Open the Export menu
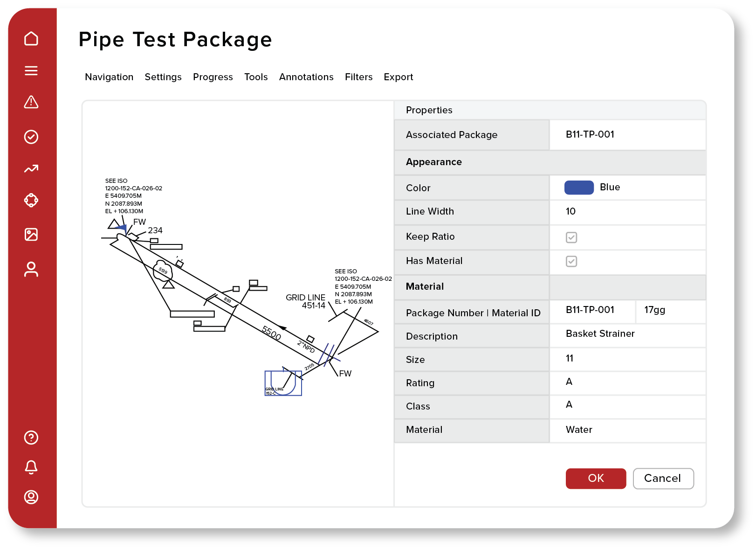Image resolution: width=756 pixels, height=550 pixels. point(399,77)
